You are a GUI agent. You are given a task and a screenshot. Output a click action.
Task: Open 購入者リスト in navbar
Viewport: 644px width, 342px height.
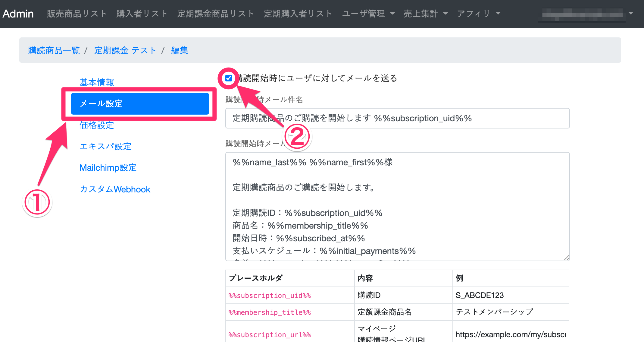click(142, 14)
